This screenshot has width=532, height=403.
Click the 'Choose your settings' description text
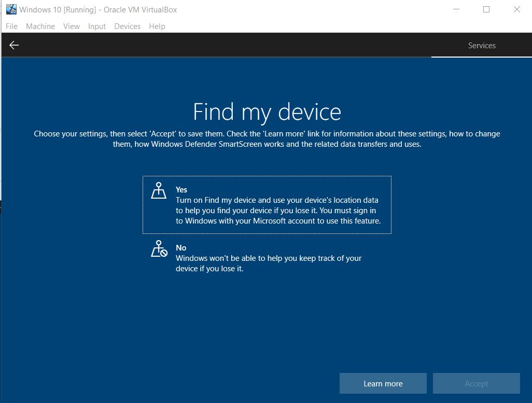(267, 139)
